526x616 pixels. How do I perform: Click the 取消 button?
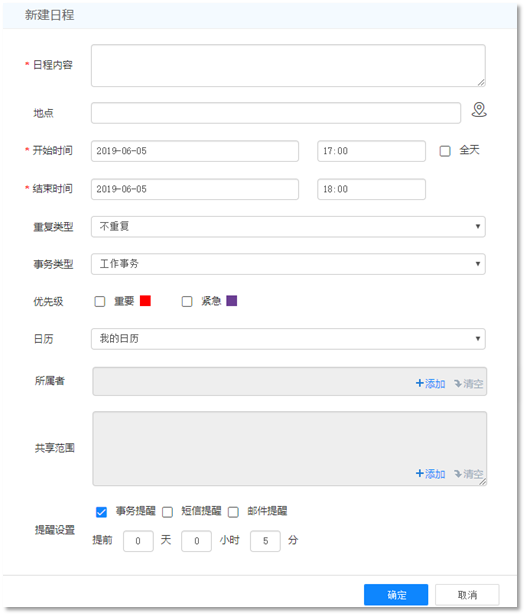(x=467, y=595)
